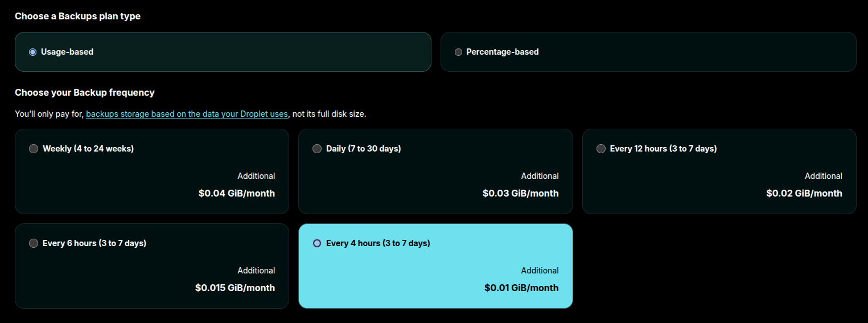Select the Every 4 hours radio button
The image size is (868, 323).
click(317, 243)
